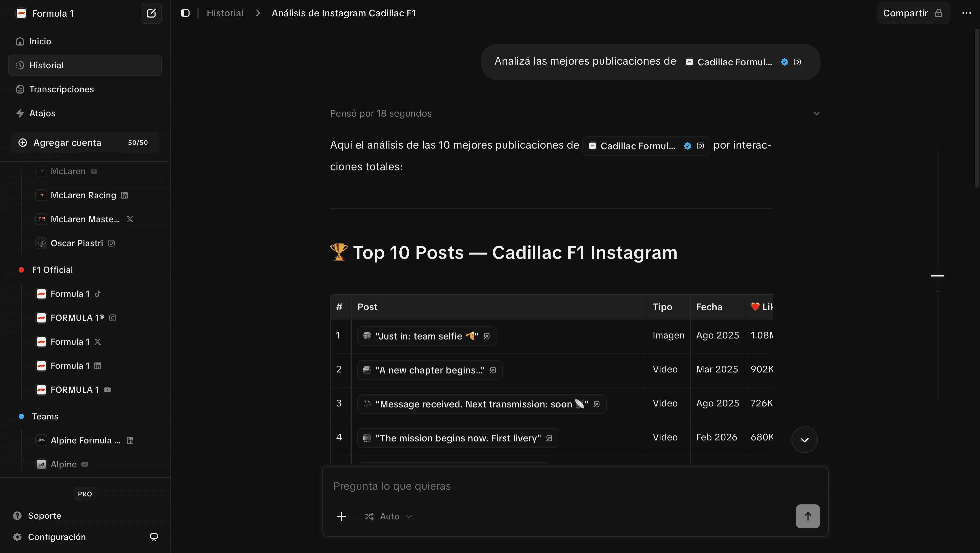Open the Auto model dropdown

pyautogui.click(x=388, y=516)
